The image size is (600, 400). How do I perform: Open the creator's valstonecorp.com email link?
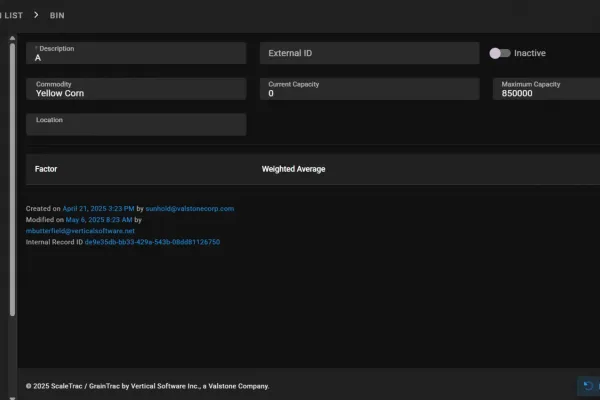click(191, 208)
